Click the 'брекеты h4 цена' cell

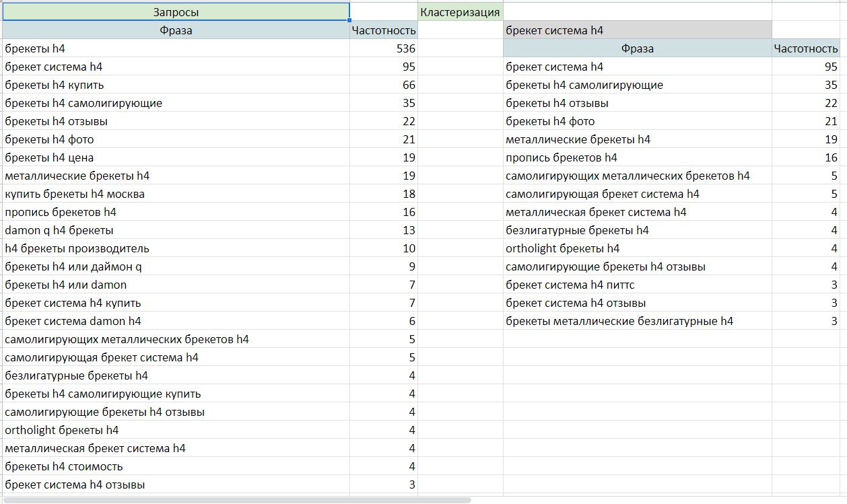176,157
